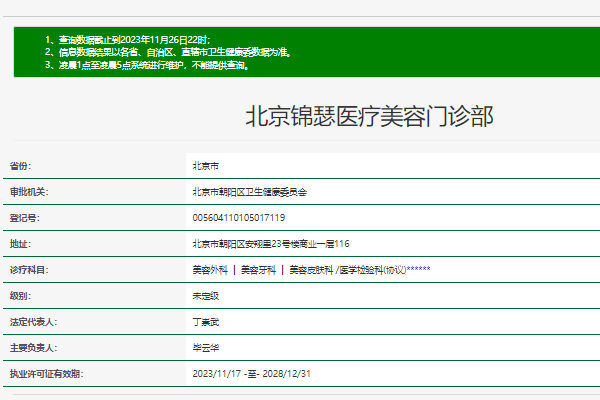This screenshot has height=400, width=600.
Task: Click the 美容皮肤科 department text
Action: (x=310, y=270)
